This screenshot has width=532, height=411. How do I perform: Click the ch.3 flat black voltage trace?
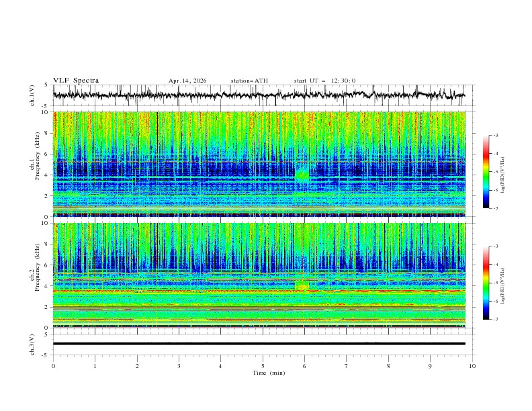click(x=259, y=344)
